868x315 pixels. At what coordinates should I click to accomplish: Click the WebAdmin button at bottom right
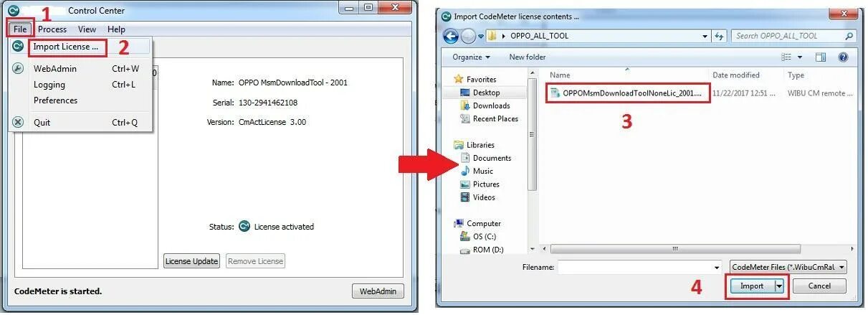coord(378,291)
